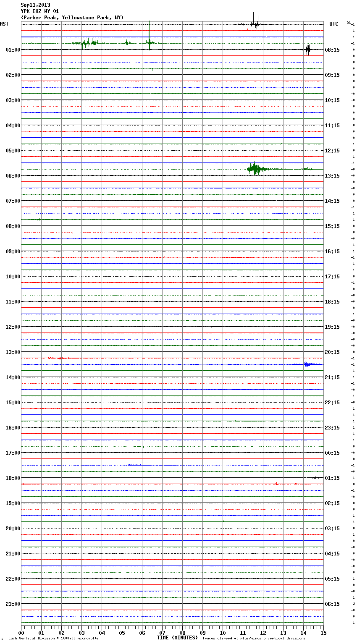Click the 11:15 UTC time label
The image size is (357, 644).
coord(332,126)
